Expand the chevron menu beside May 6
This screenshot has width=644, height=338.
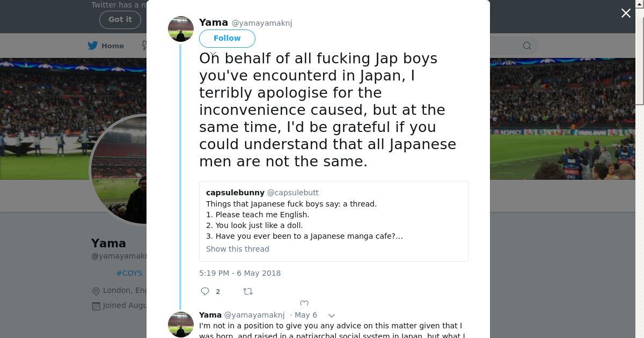coord(332,315)
